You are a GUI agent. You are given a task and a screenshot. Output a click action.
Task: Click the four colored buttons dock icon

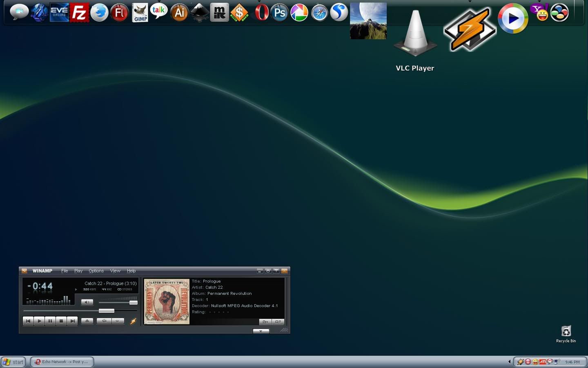[x=559, y=13]
